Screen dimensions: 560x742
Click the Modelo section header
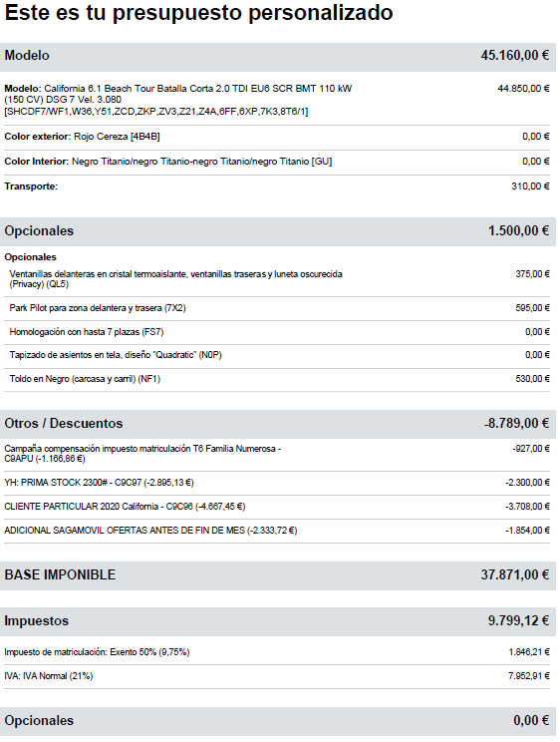[278, 57]
